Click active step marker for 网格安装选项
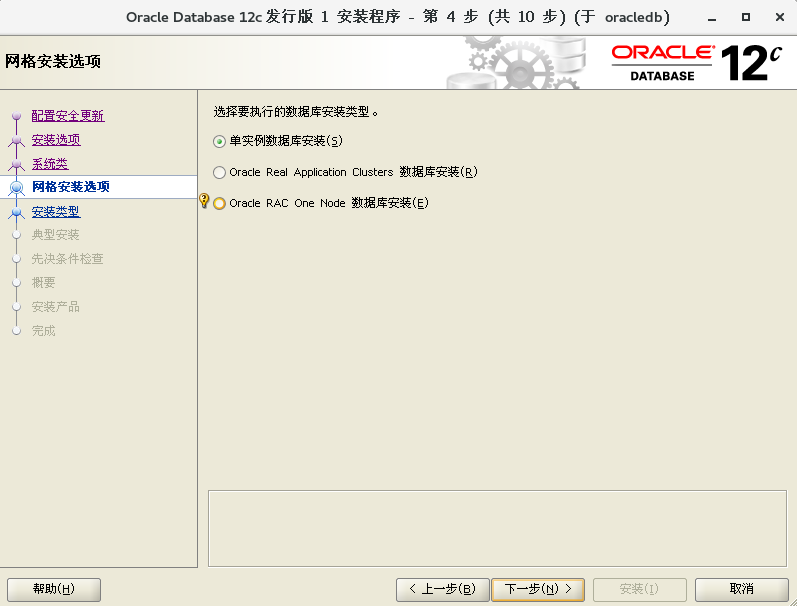The height and width of the screenshot is (606, 797). point(16,188)
